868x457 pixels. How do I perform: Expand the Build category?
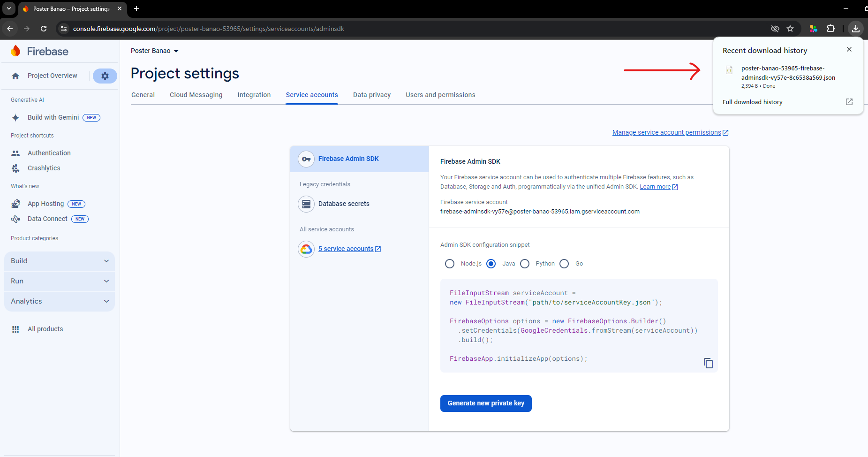point(60,261)
